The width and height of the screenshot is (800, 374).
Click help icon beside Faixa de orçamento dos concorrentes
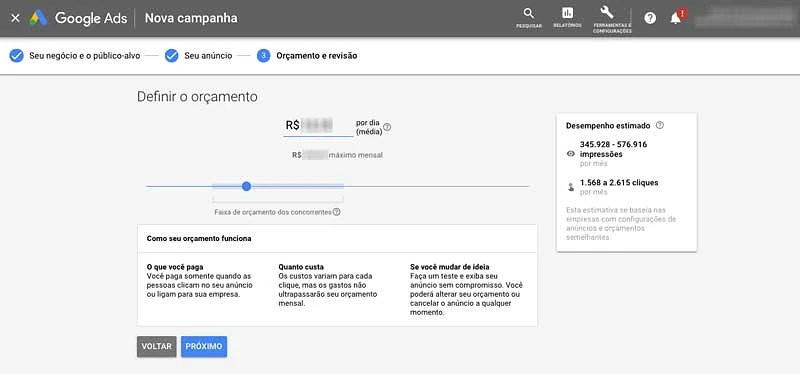[x=336, y=212]
